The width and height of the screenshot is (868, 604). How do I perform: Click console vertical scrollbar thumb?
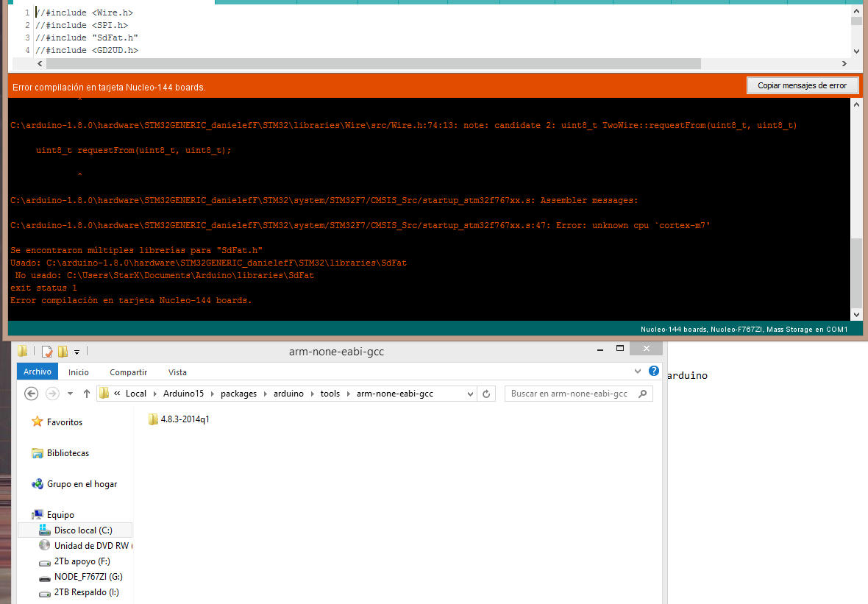(856, 273)
